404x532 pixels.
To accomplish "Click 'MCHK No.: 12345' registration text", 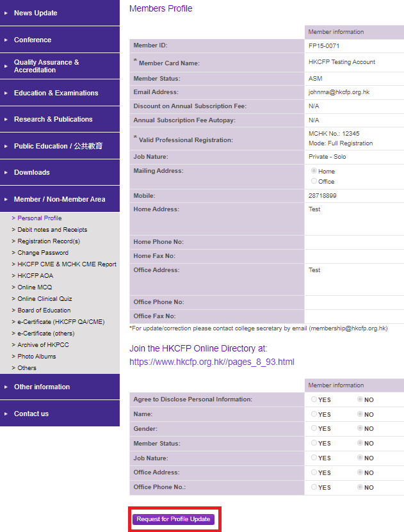I will 334,134.
